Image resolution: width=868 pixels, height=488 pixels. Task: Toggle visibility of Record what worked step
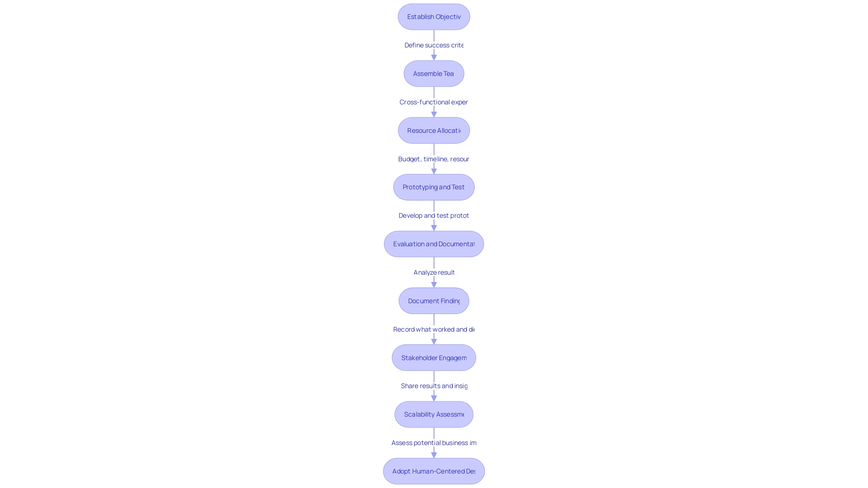[x=434, y=329]
